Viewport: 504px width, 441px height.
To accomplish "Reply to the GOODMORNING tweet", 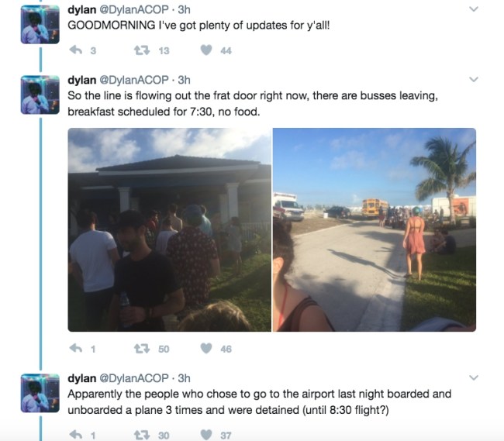I will [x=76, y=50].
